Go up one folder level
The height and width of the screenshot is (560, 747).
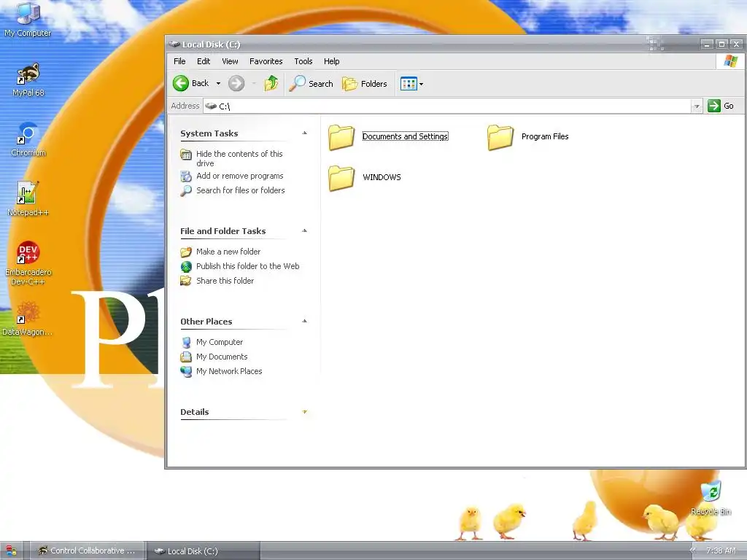coord(271,83)
